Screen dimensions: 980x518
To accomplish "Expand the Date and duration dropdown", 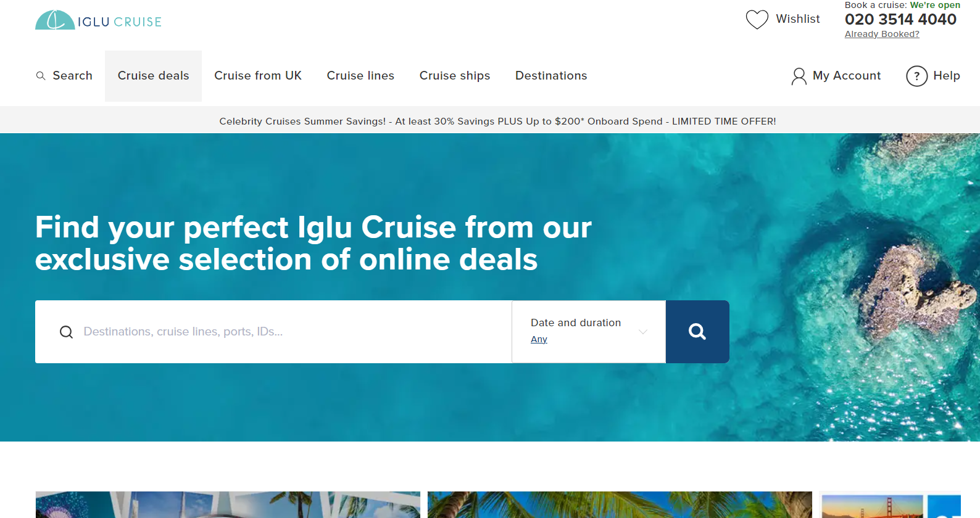I will (589, 332).
